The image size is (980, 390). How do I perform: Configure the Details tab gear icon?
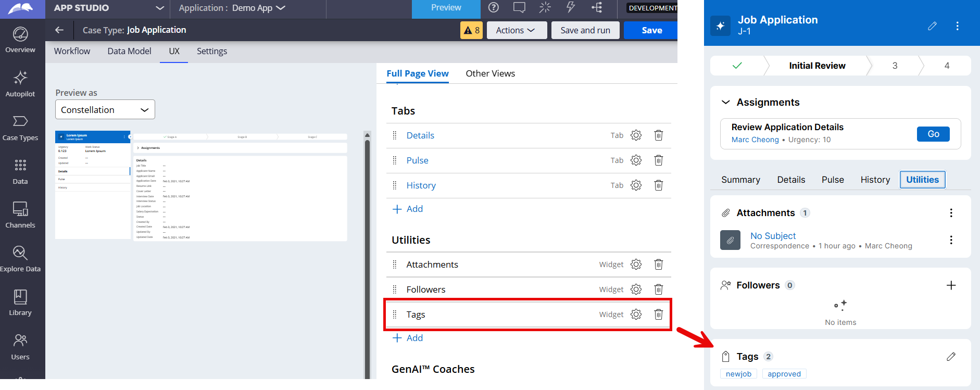[x=636, y=135]
